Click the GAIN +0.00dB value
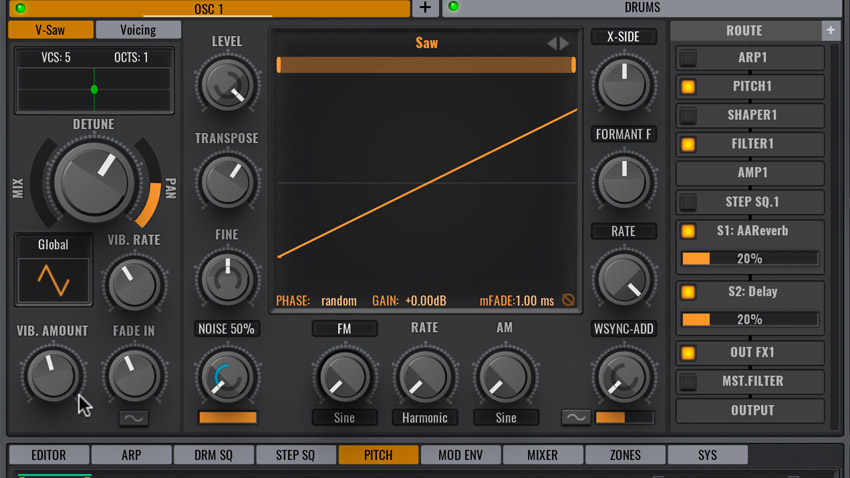This screenshot has height=478, width=850. [426, 301]
